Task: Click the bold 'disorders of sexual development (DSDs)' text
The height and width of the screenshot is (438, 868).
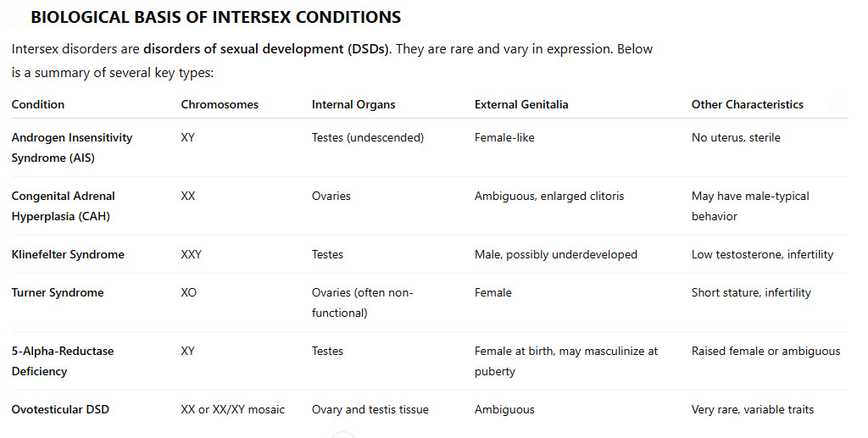Action: (x=266, y=48)
